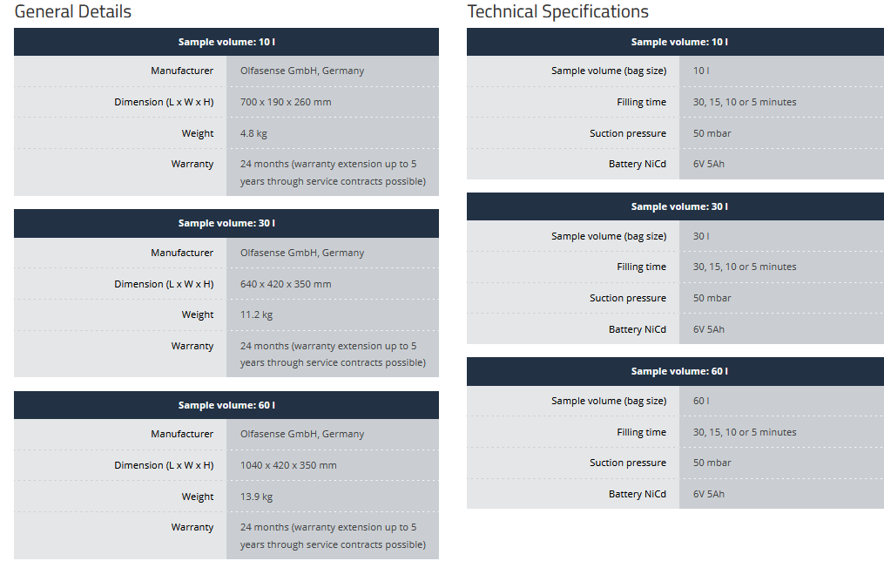Click the 10 l header under Technical Specifications
This screenshot has width=884, height=588.
(679, 42)
